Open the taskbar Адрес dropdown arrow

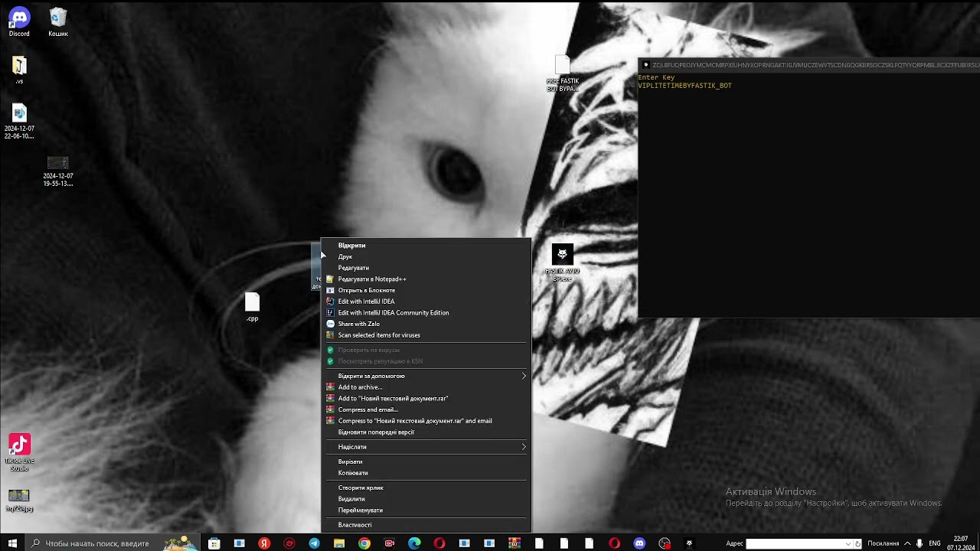(x=848, y=544)
